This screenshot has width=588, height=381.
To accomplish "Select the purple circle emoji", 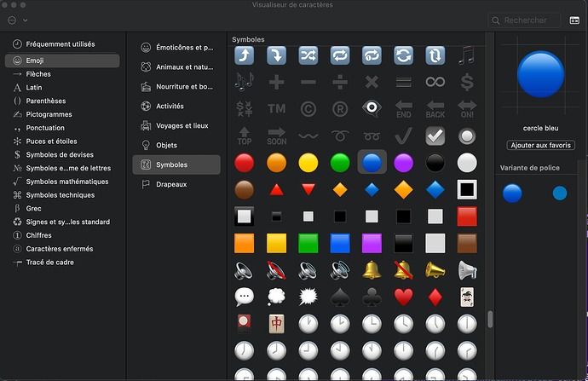I will (403, 162).
